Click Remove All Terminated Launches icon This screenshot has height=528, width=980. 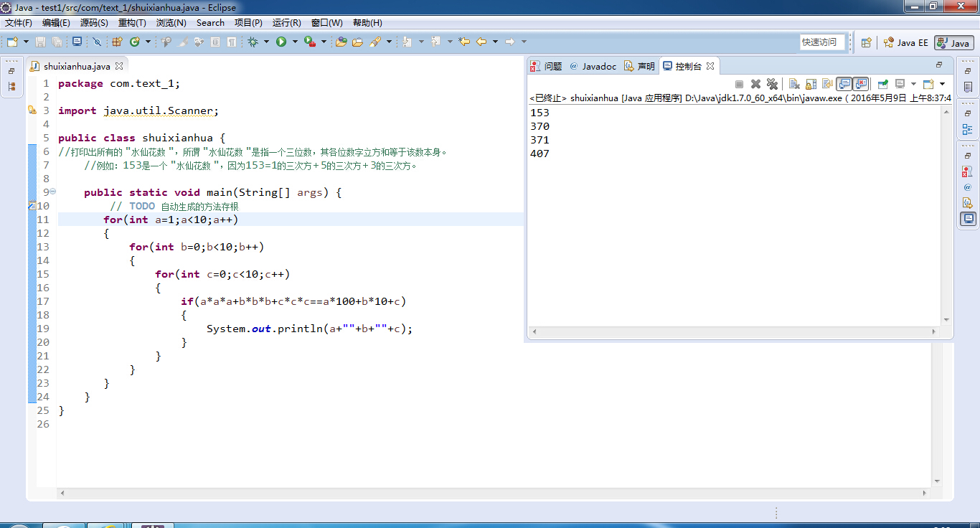point(772,84)
